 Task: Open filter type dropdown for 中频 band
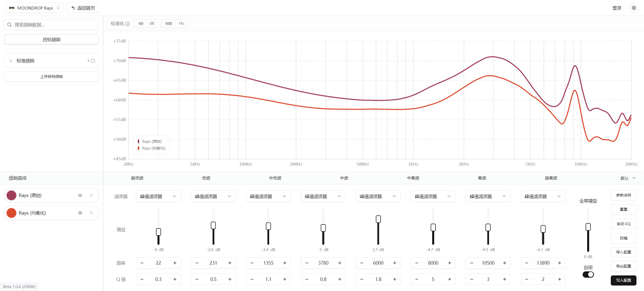(x=323, y=197)
